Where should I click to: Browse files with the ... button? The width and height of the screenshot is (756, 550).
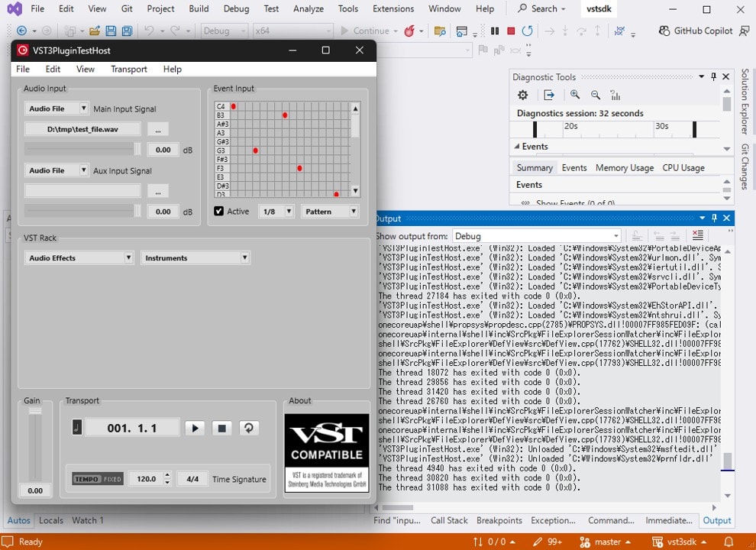(x=157, y=129)
